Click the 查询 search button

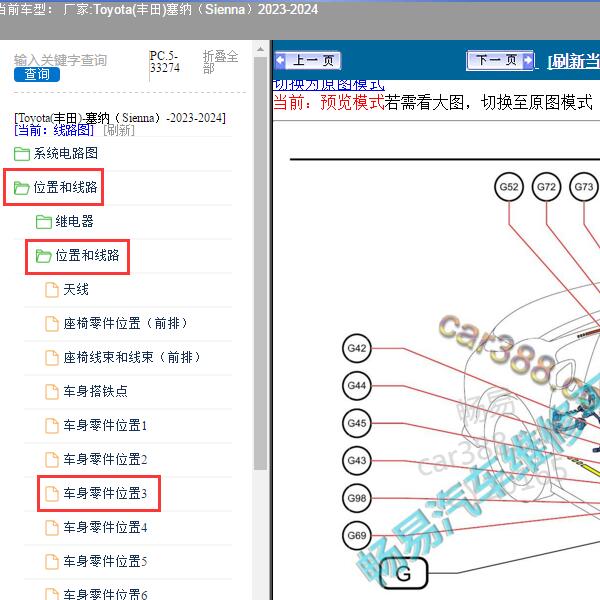click(x=37, y=74)
